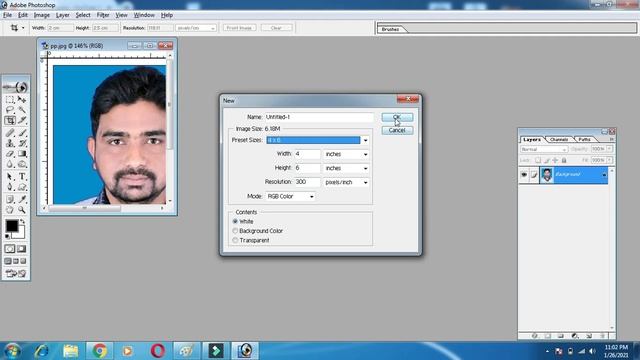Select the Eyedropper tool

click(x=22, y=199)
